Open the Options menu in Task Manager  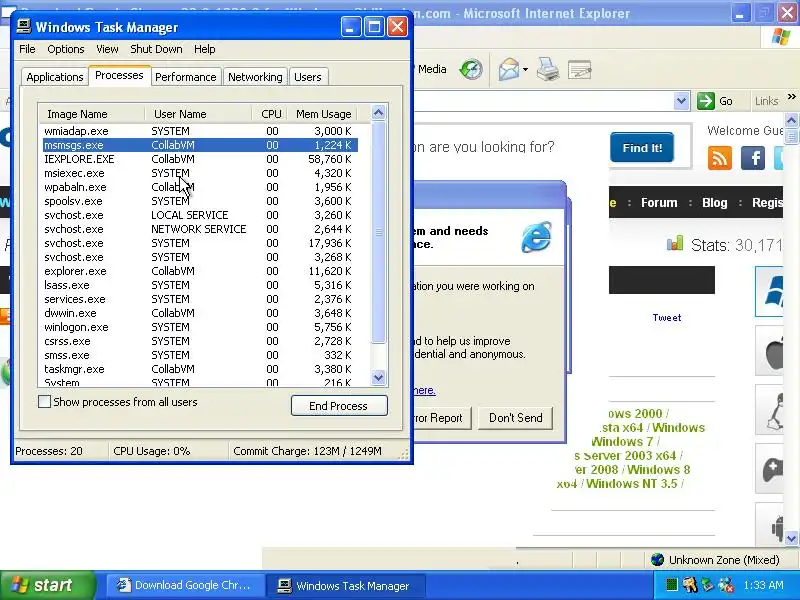click(x=65, y=49)
